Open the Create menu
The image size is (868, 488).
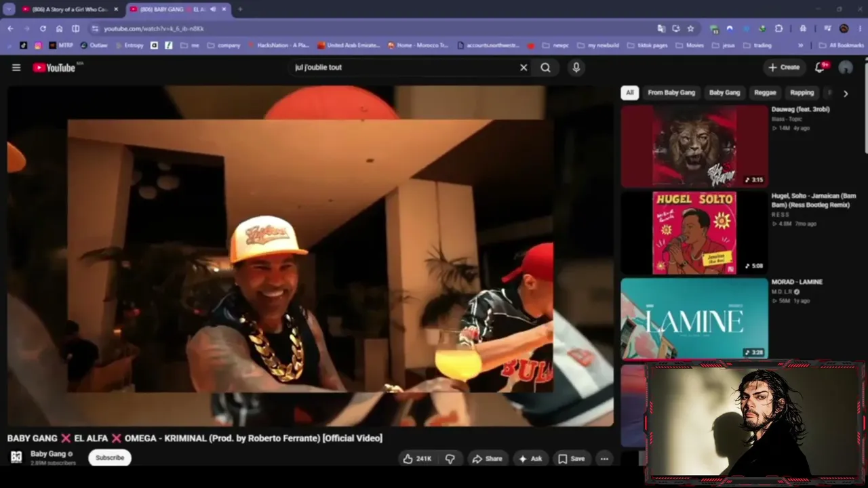[783, 68]
